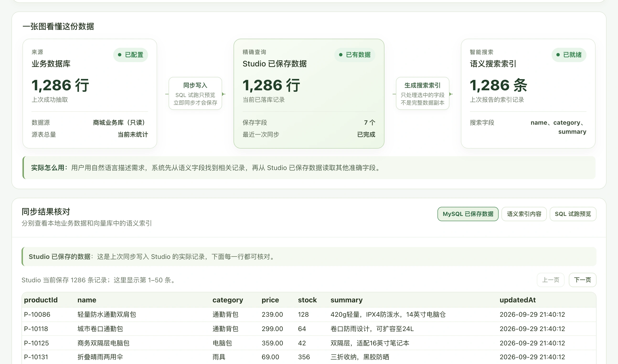Click product name 城市卷口通勤包

tap(100, 329)
